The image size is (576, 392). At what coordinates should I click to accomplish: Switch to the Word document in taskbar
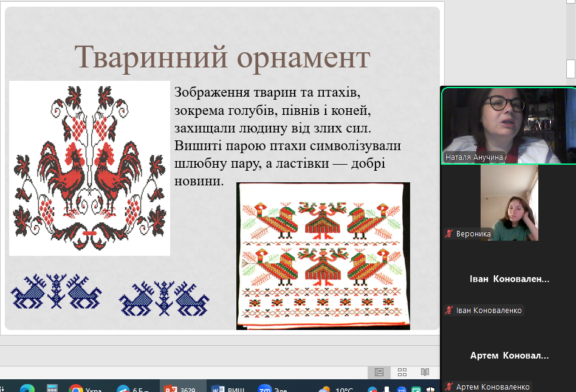pos(228,389)
